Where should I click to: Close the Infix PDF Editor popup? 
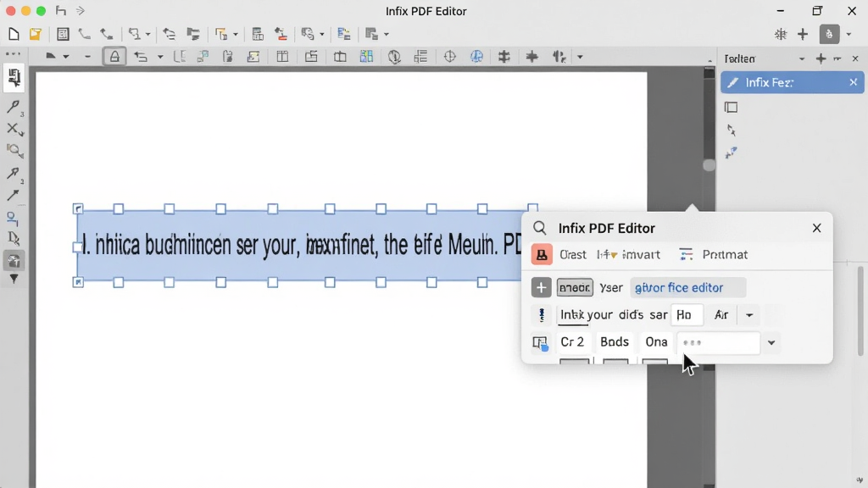[x=816, y=228]
